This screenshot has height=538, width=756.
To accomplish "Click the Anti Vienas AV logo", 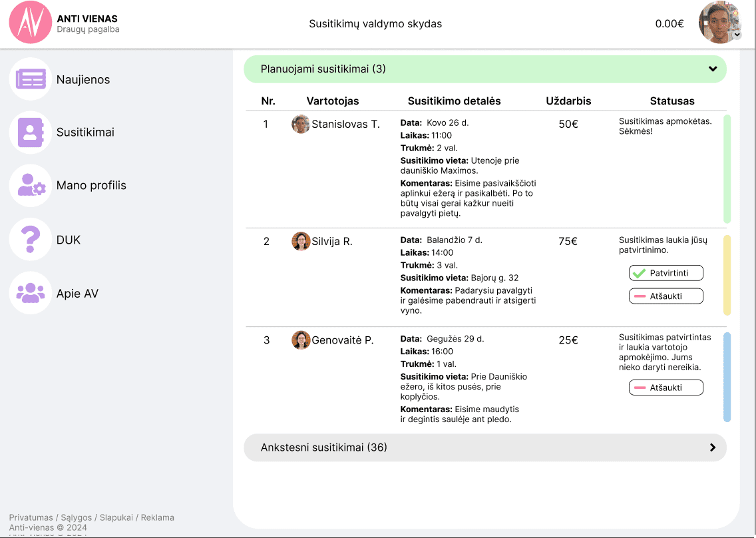I will tap(31, 22).
